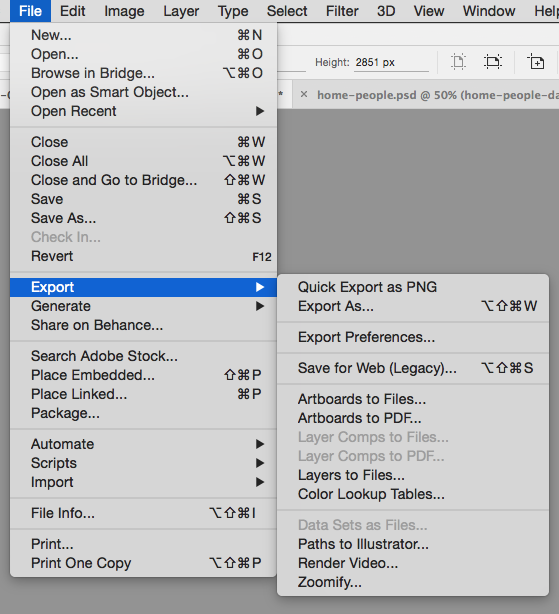Image resolution: width=559 pixels, height=614 pixels.
Task: Select Quick Export as PNG
Action: coord(413,287)
